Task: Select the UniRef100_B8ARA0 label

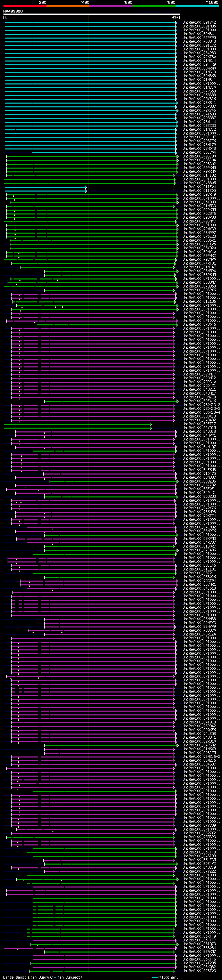Action: [x=199, y=68]
